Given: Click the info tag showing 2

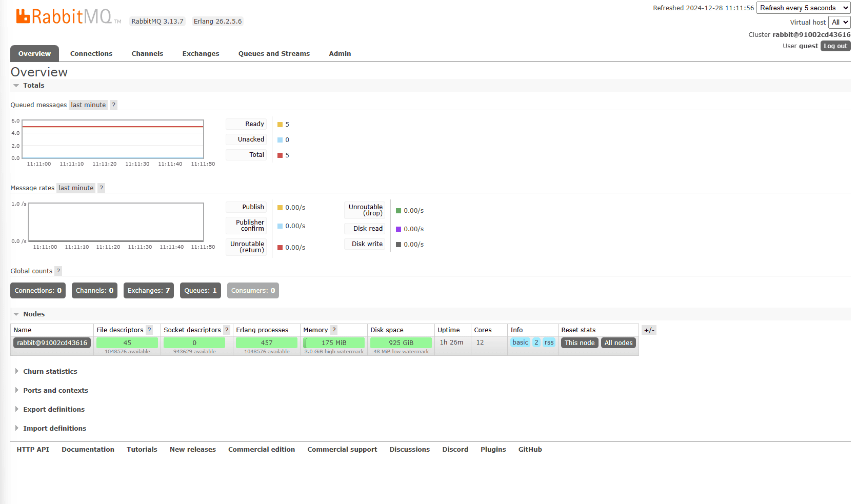Looking at the screenshot, I should tap(536, 342).
